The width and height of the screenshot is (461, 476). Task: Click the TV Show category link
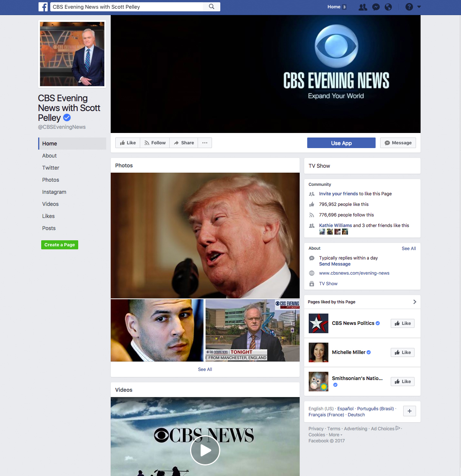point(328,284)
